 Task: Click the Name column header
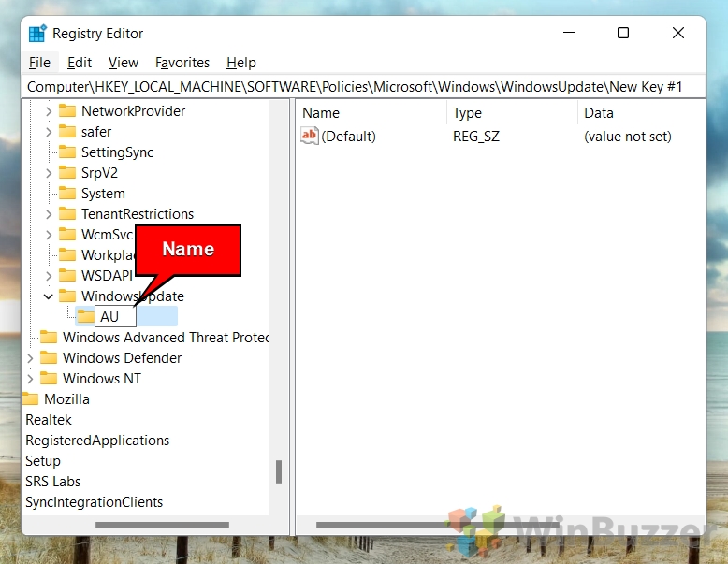click(x=371, y=113)
